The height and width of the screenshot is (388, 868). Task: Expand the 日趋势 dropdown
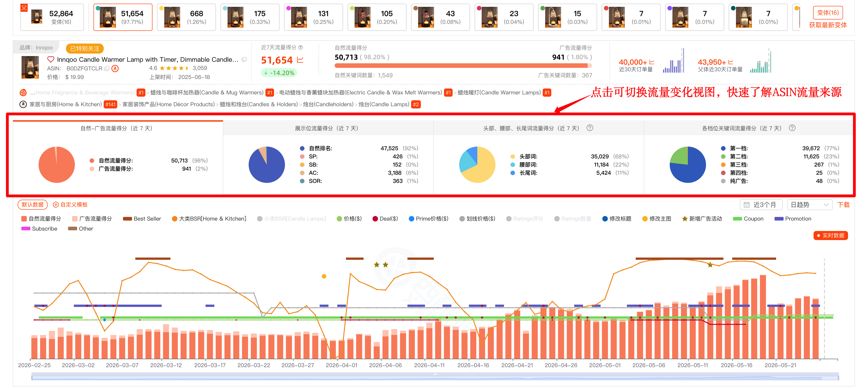pyautogui.click(x=809, y=205)
